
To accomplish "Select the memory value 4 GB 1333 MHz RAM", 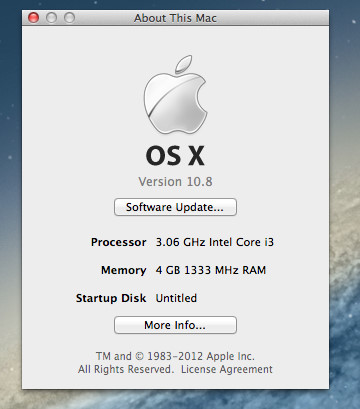I will pos(211,270).
